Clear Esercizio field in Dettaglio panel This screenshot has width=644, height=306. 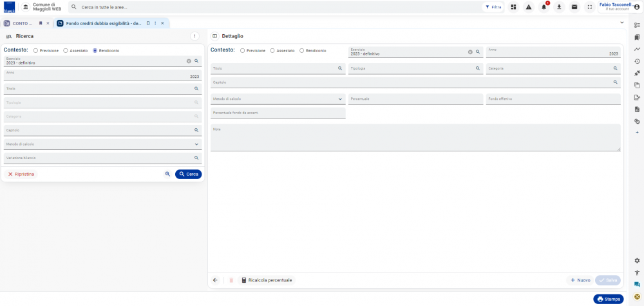point(470,52)
